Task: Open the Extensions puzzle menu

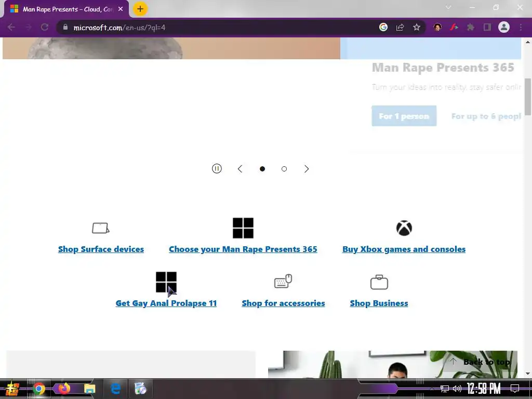Action: tap(471, 27)
